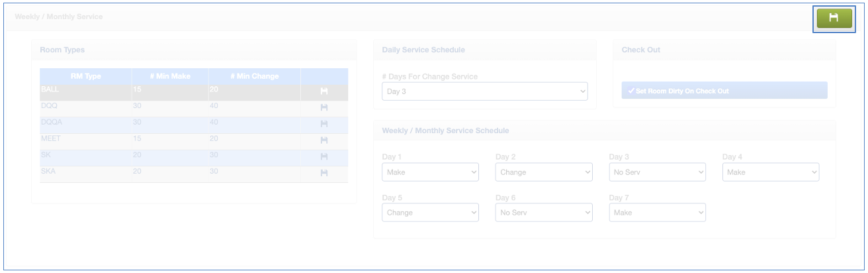Expand the Day 2 service dropdown
This screenshot has height=273, width=868.
(543, 172)
